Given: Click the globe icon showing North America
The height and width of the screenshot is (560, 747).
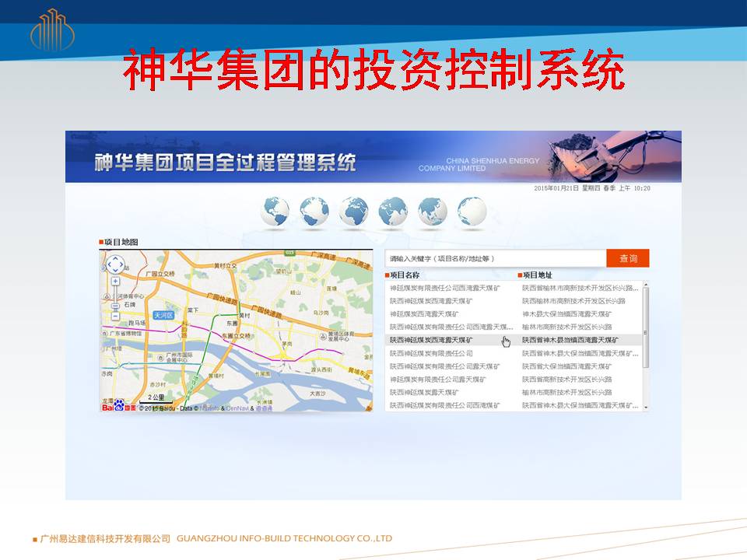Looking at the screenshot, I should [x=275, y=211].
